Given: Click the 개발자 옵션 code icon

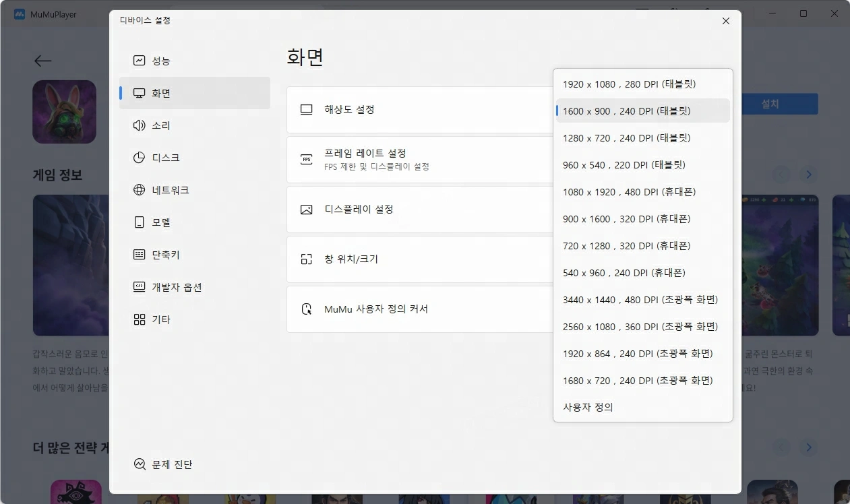Looking at the screenshot, I should 140,287.
